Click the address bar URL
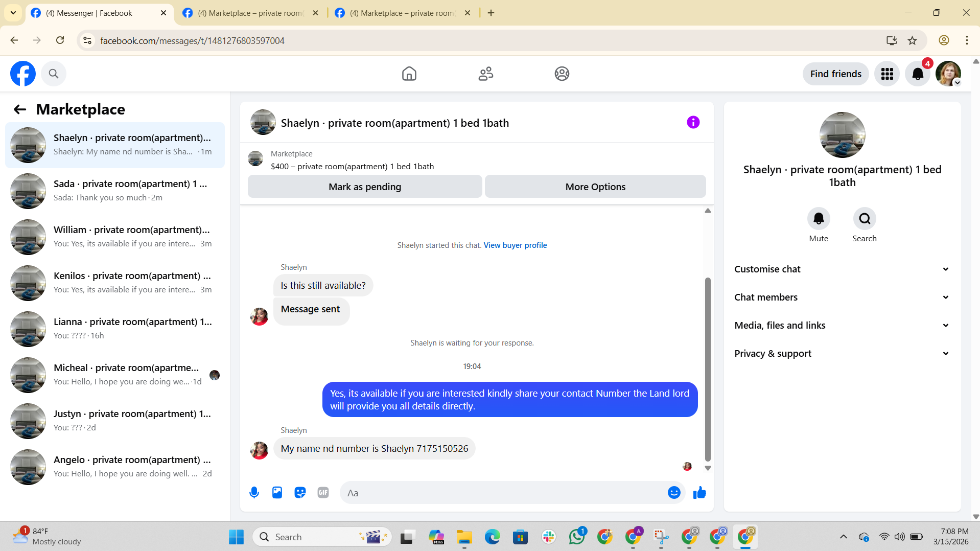 [x=192, y=40]
